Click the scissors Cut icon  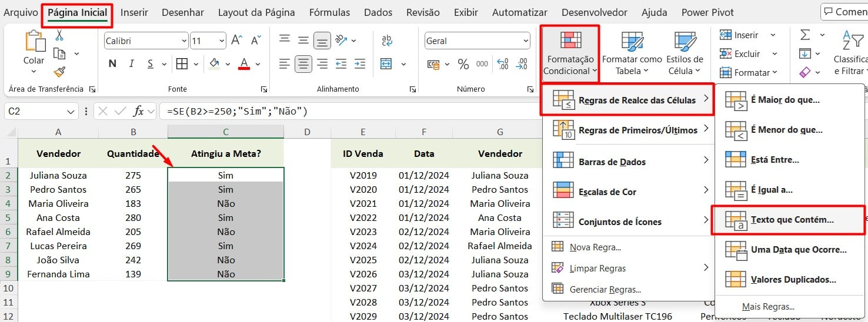[x=59, y=35]
